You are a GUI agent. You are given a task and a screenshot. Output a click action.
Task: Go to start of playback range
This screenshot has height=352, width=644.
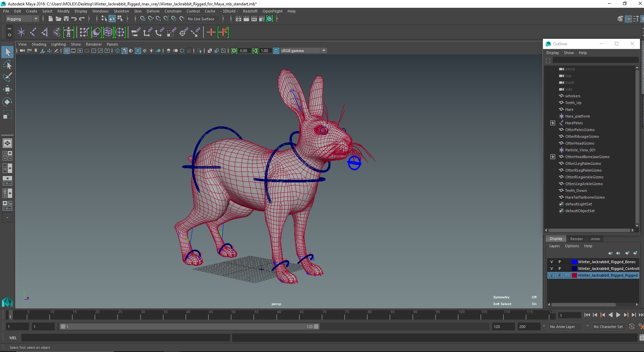coord(587,315)
